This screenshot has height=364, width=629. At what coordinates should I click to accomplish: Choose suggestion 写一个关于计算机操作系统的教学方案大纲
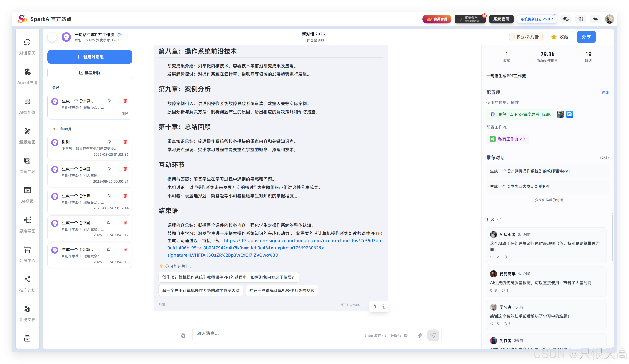[x=201, y=290]
